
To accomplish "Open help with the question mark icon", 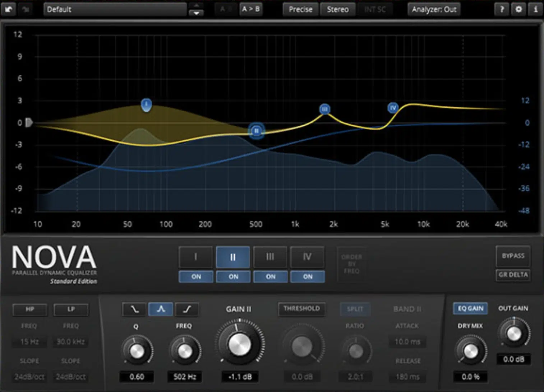I will 502,9.
